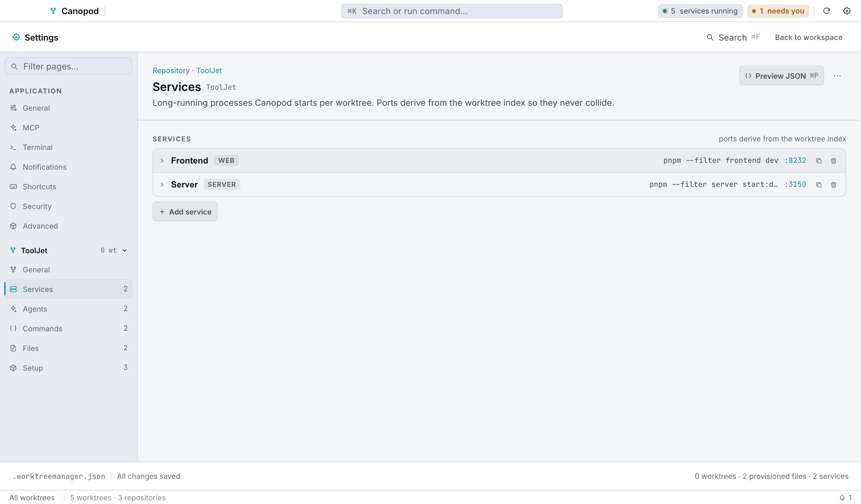
Task: Collapse the ToolJet repository section chevron
Action: tap(124, 250)
